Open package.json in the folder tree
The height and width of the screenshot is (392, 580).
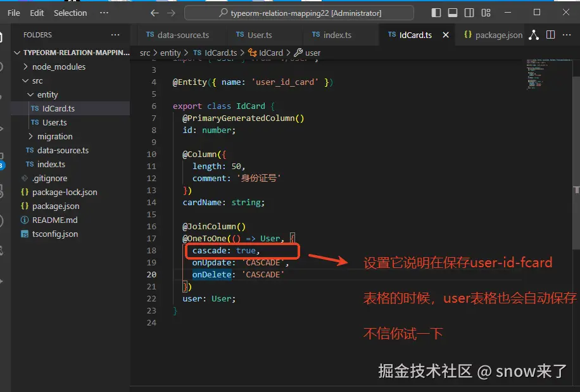(x=70, y=206)
